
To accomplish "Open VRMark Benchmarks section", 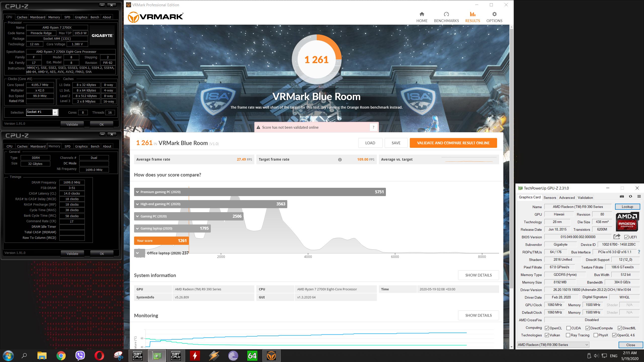I will pos(446,17).
